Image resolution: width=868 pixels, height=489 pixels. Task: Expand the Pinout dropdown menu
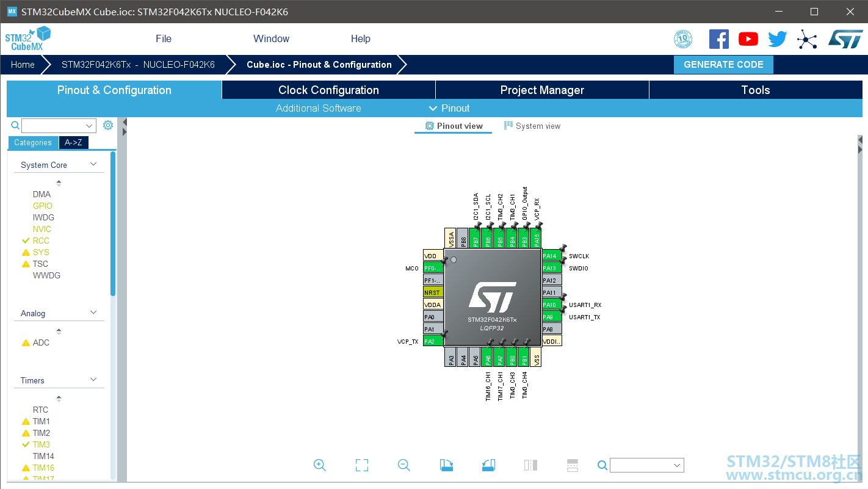coord(449,108)
